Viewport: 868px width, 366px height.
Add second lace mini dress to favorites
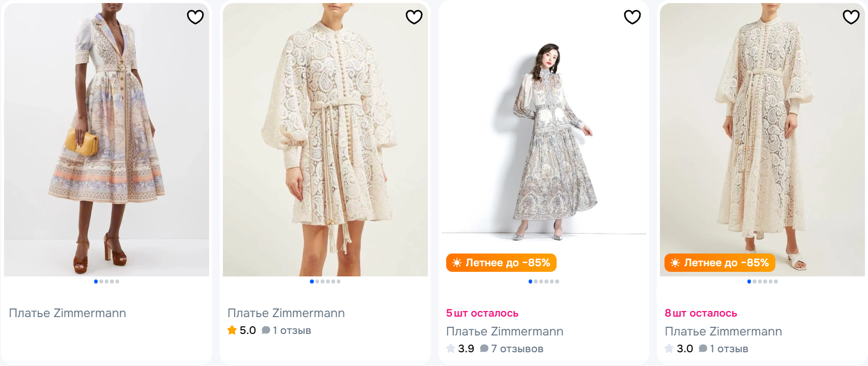click(414, 17)
